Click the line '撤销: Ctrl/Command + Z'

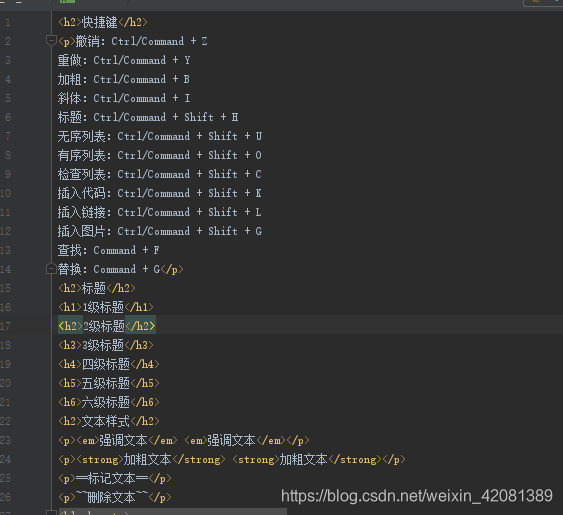tap(132, 41)
